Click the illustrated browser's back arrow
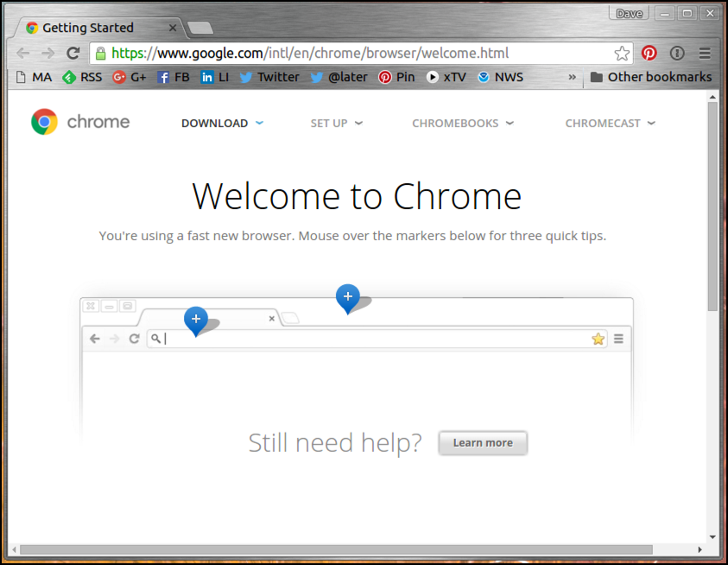Image resolution: width=728 pixels, height=565 pixels. [95, 339]
